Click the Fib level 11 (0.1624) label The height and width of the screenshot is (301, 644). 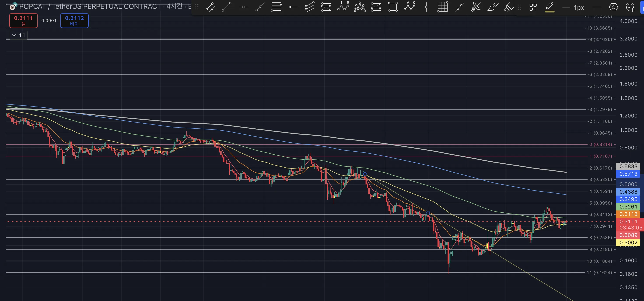[x=599, y=273]
